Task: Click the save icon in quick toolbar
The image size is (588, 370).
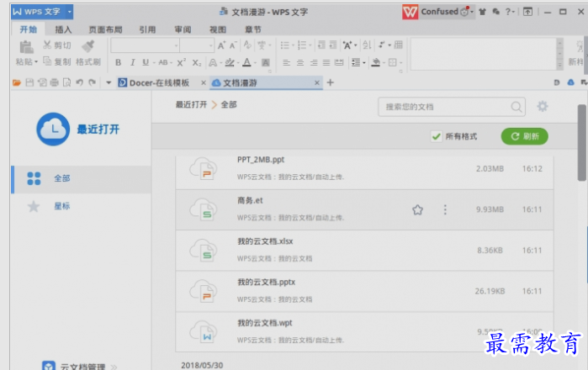Action: tap(29, 82)
